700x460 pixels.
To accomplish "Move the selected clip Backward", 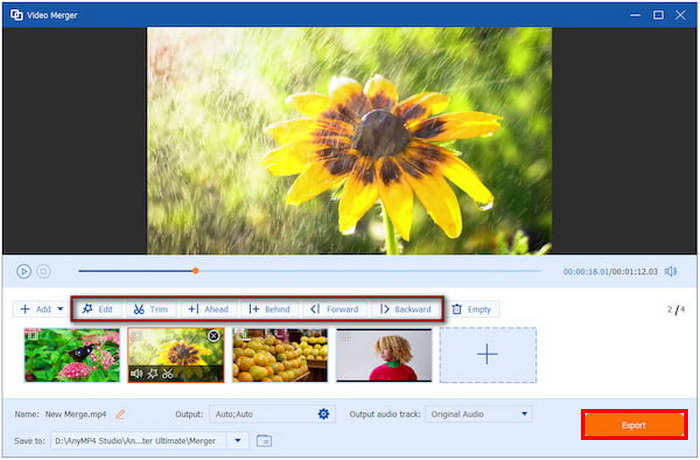I will tap(405, 309).
